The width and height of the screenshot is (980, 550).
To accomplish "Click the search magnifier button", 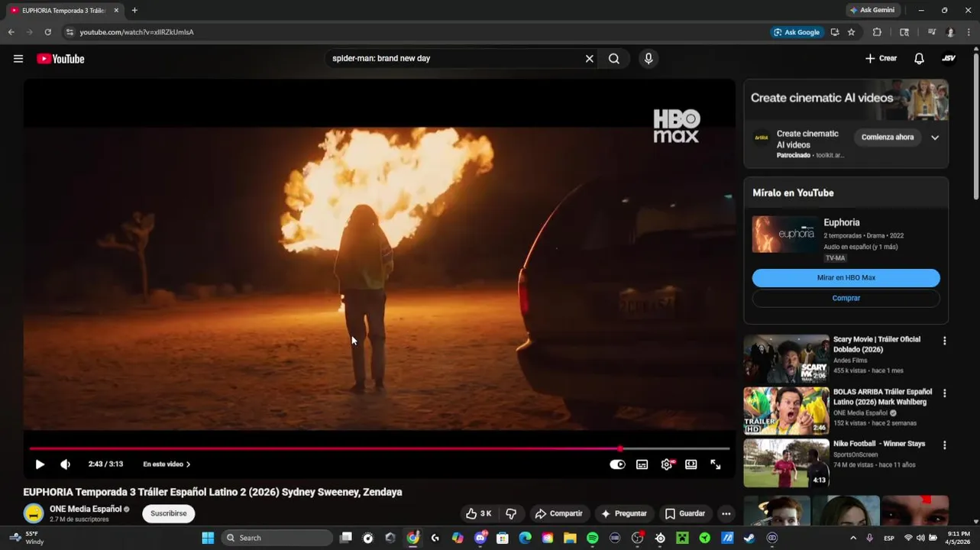I will [x=614, y=59].
